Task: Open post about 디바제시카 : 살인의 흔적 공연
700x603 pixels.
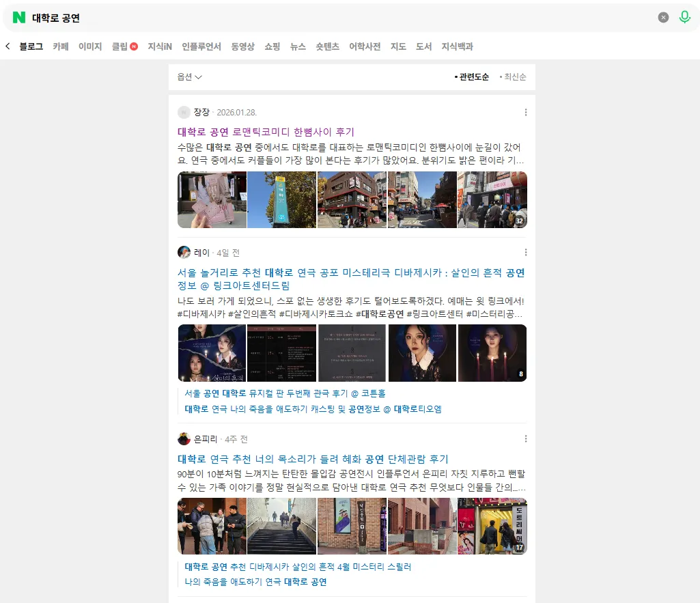Action: pyautogui.click(x=351, y=279)
